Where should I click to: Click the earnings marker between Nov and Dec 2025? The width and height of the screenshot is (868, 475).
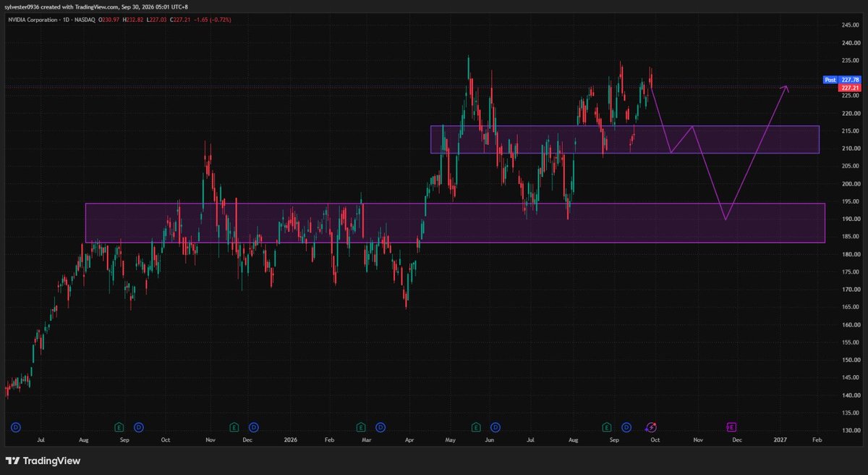(x=234, y=428)
